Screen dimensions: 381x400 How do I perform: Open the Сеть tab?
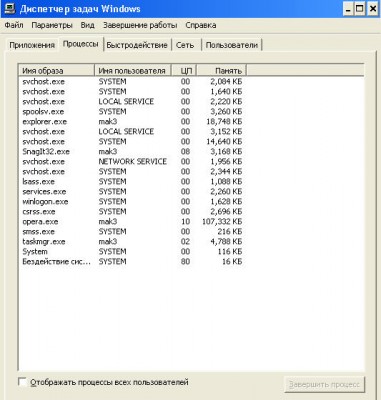185,45
